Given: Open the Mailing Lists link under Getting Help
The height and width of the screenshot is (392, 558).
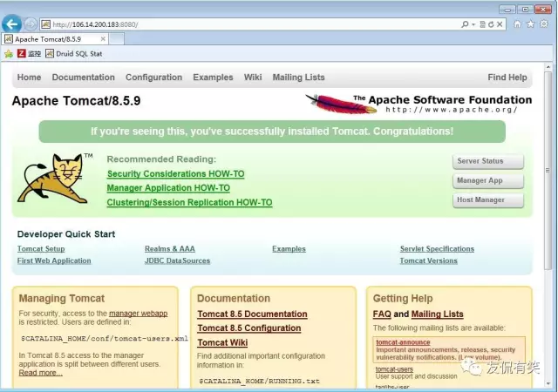Looking at the screenshot, I should pyautogui.click(x=438, y=314).
